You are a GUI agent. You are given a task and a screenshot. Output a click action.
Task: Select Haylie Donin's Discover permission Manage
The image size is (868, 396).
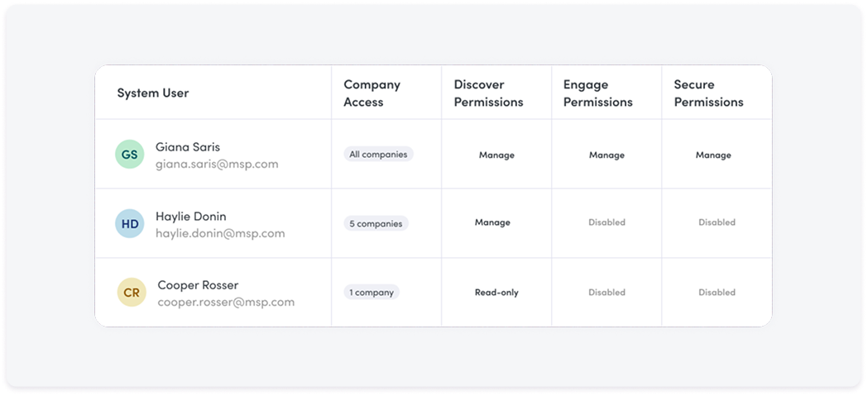click(492, 222)
